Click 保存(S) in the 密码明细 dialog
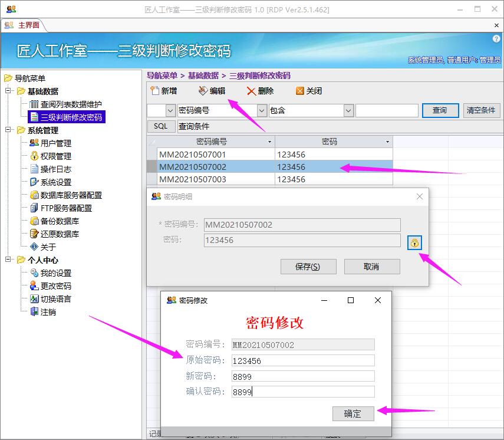 tap(308, 267)
